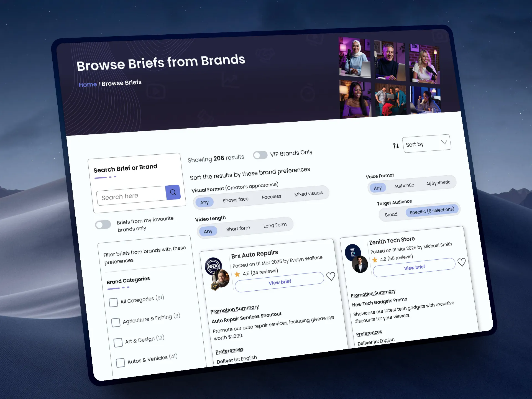Click the hijab creator photo in banner
Screen dimensions: 532x399
[354, 57]
